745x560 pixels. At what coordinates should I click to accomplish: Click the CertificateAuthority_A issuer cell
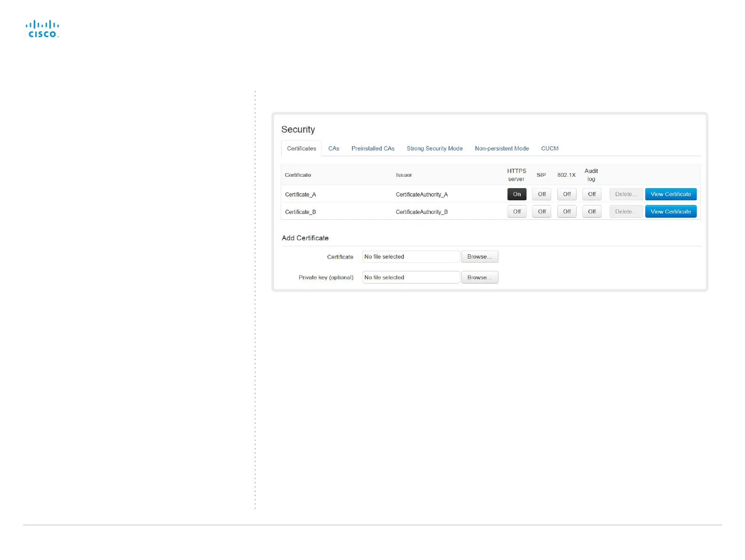(422, 195)
